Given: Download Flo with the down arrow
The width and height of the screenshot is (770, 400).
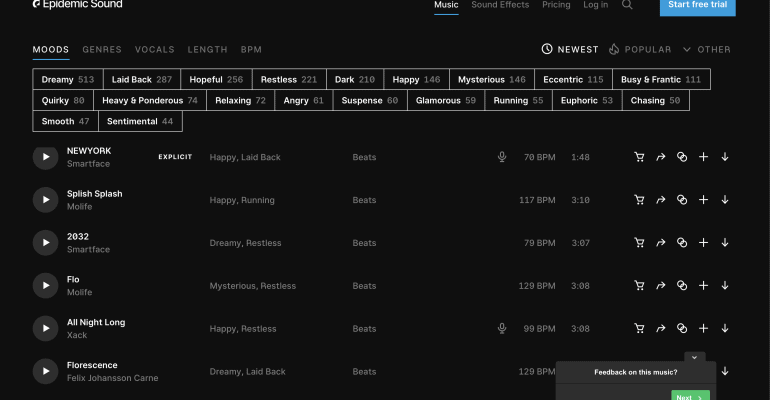Looking at the screenshot, I should (x=725, y=286).
